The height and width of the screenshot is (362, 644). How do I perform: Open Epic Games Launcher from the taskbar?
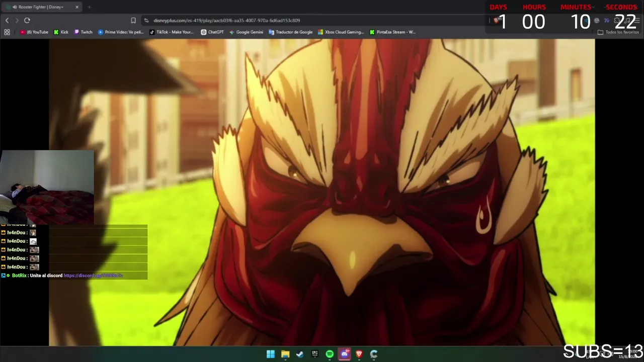click(315, 354)
